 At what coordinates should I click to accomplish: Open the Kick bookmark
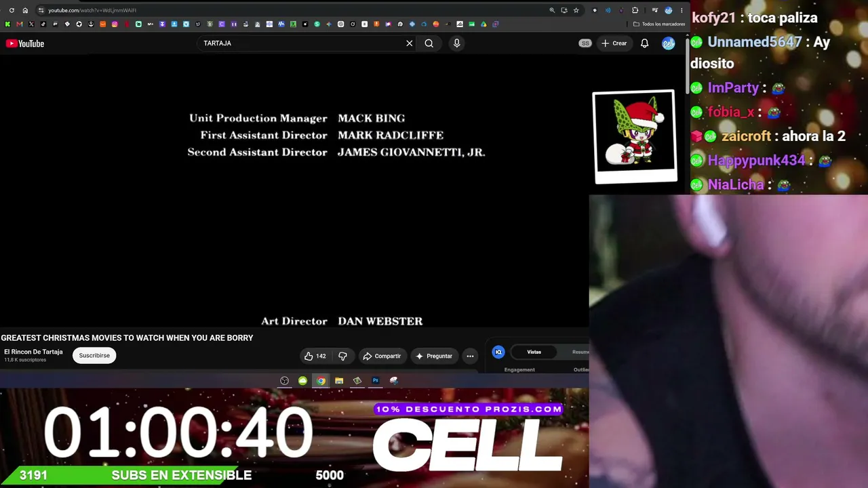coord(7,24)
